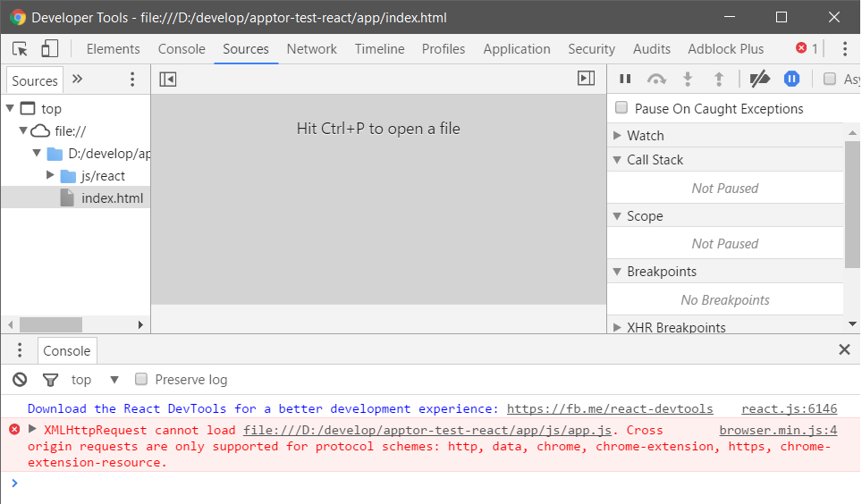Click the app.js file URL link
Viewport: 862px width, 504px height.
427,431
